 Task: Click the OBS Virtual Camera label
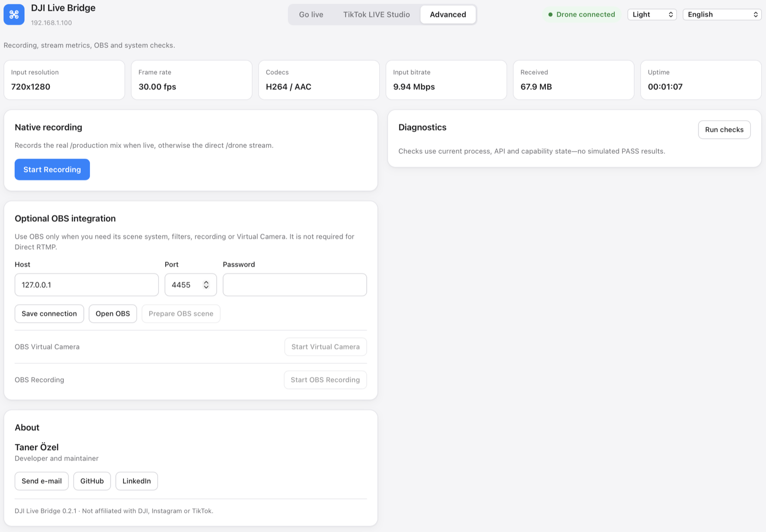[47, 347]
